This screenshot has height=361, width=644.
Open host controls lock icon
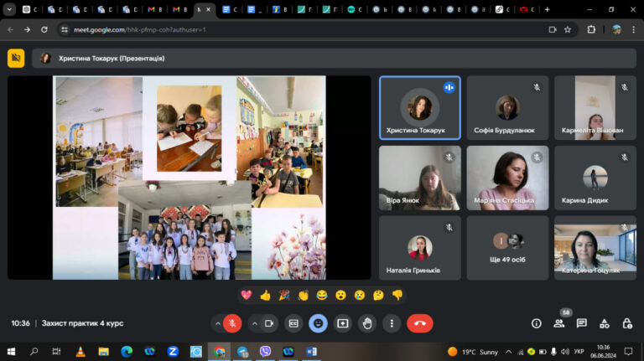pyautogui.click(x=626, y=323)
